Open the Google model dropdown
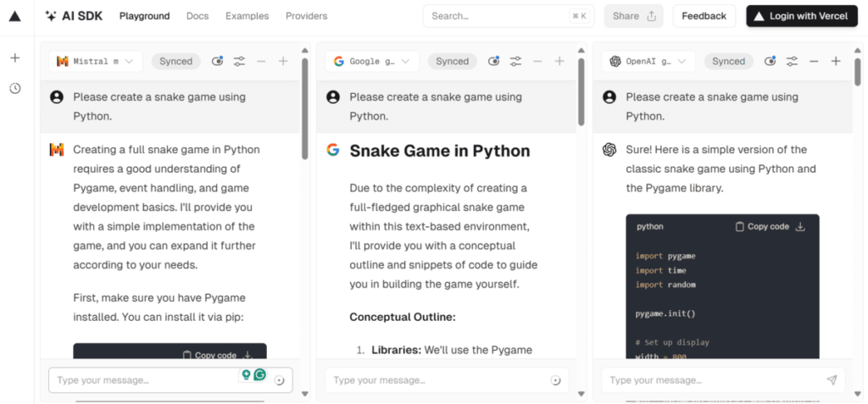The image size is (868, 404). 372,62
